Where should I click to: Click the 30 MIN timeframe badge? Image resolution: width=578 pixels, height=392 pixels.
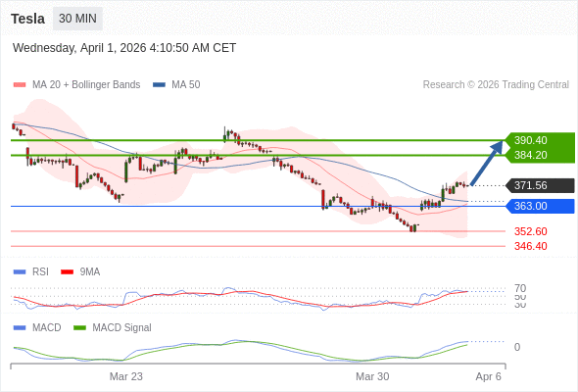77,19
